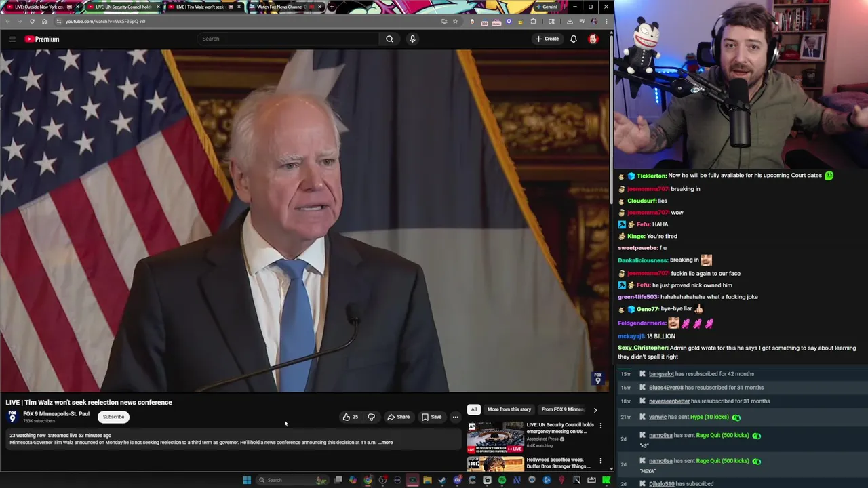Subscribe to FOX 9 Minneapolis-St. Paul

113,417
